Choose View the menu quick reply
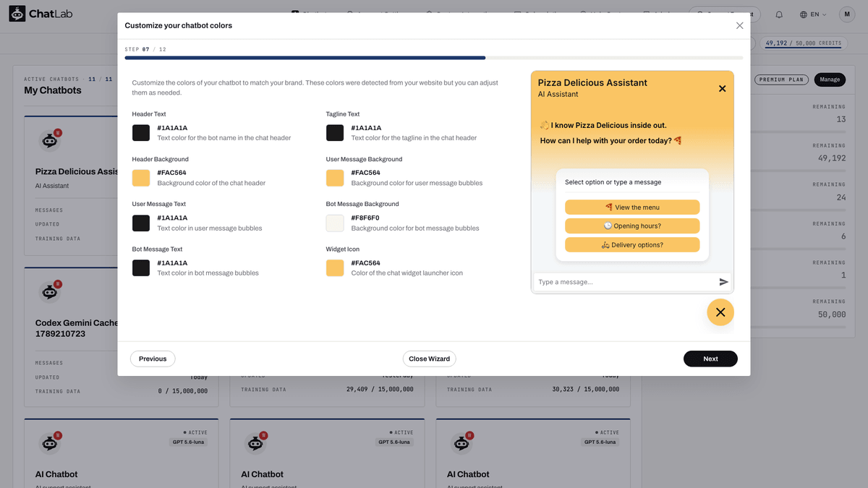Image resolution: width=868 pixels, height=488 pixels. pos(632,207)
